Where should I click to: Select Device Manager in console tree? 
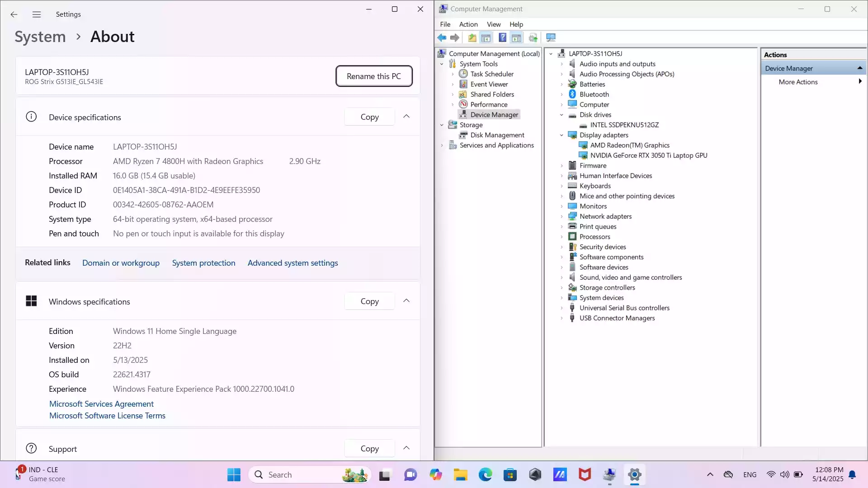[x=494, y=115]
